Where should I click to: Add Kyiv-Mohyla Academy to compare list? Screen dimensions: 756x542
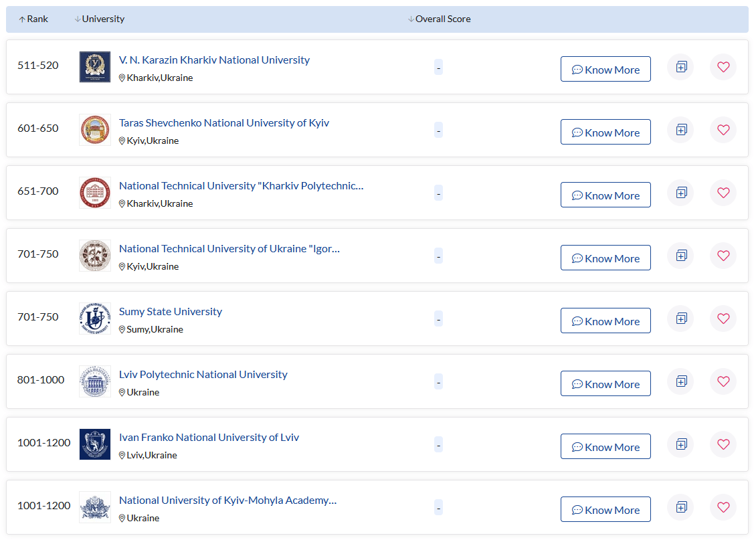[x=681, y=507]
